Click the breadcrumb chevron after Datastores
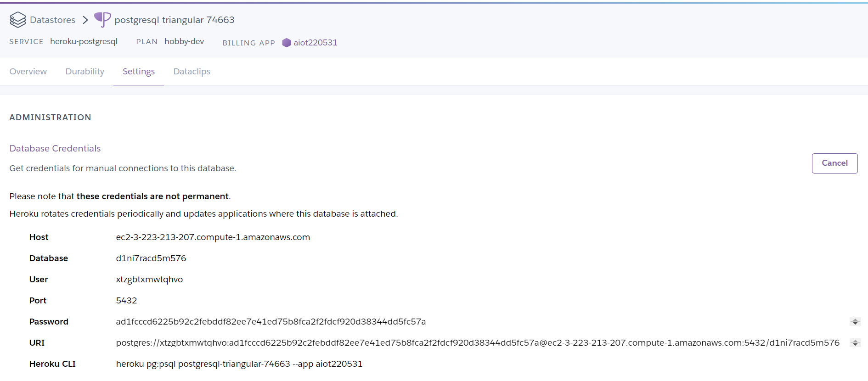This screenshot has height=381, width=868. [85, 20]
